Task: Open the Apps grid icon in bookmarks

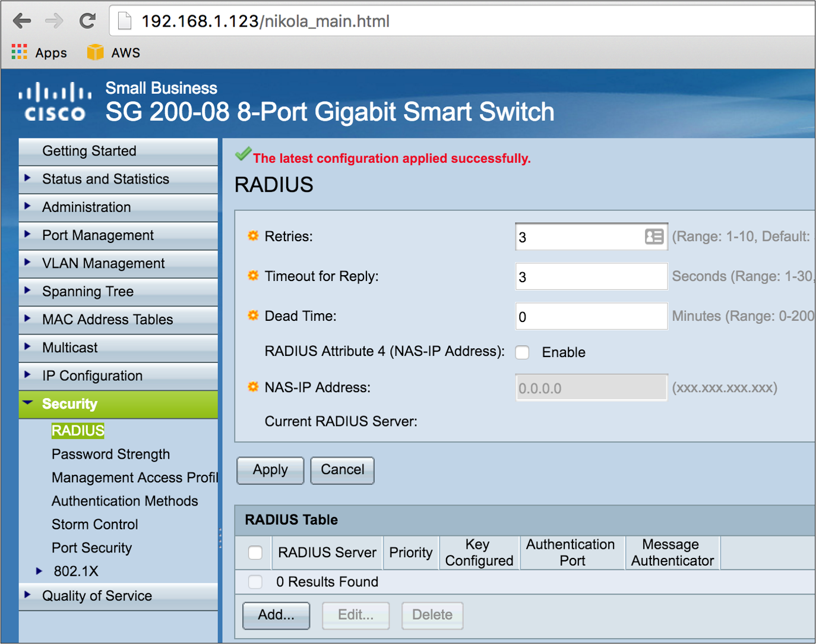Action: coord(20,52)
